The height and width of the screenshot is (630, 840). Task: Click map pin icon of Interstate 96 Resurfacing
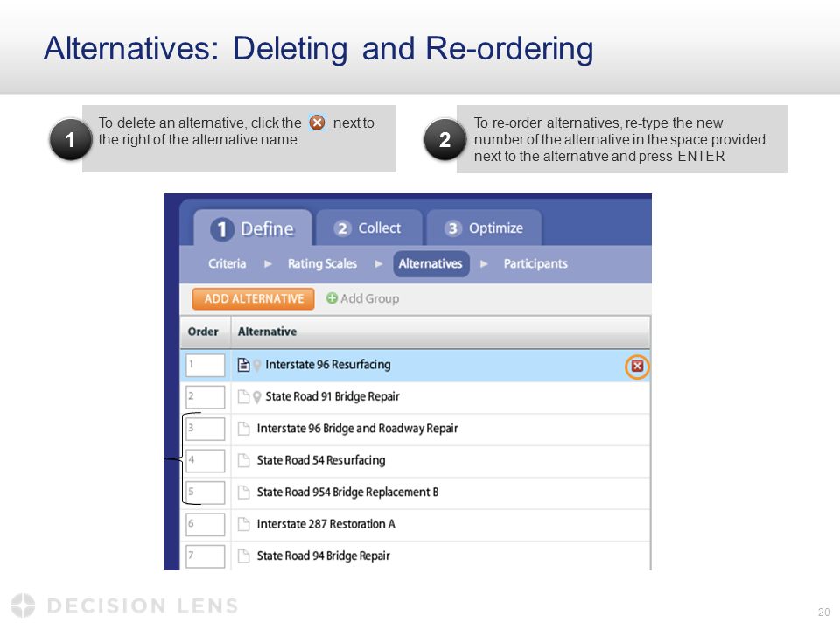pos(257,366)
